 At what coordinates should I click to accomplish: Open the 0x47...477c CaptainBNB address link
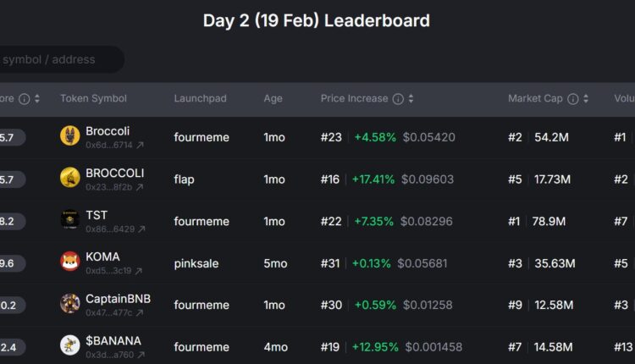(108, 313)
